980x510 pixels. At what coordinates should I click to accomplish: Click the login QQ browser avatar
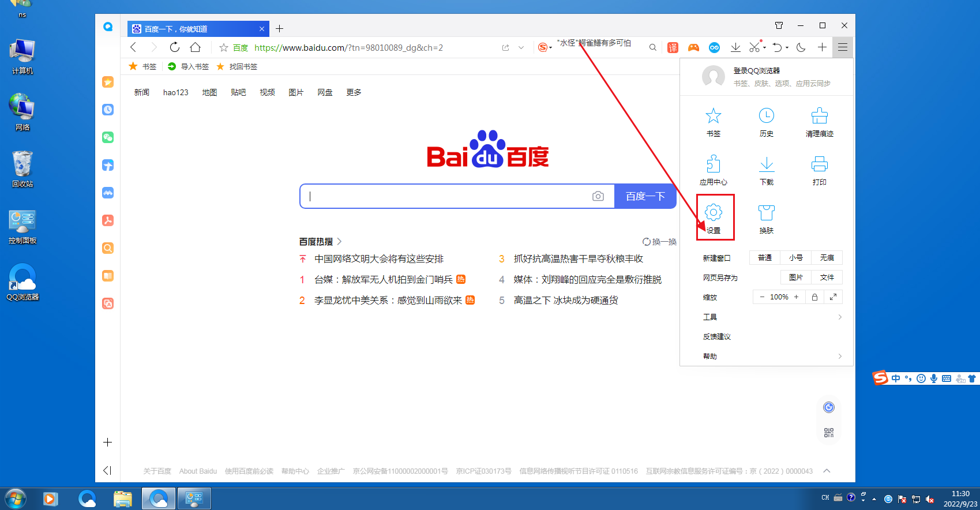click(714, 76)
